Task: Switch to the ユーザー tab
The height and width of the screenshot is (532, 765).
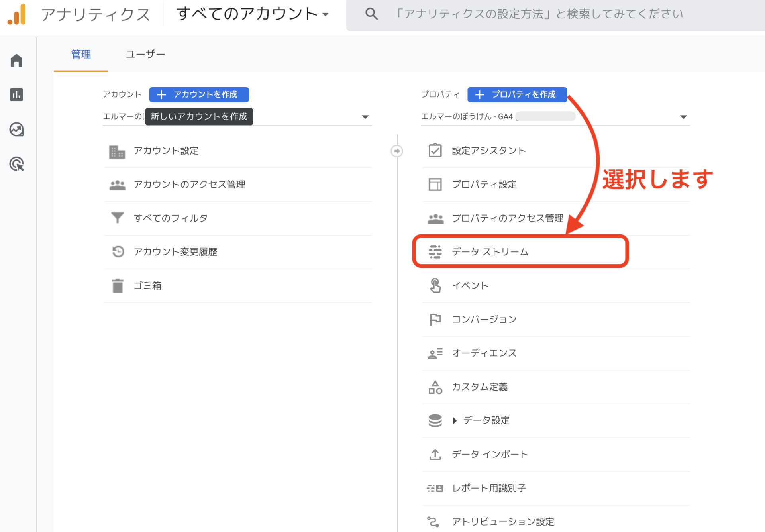Action: pyautogui.click(x=145, y=54)
